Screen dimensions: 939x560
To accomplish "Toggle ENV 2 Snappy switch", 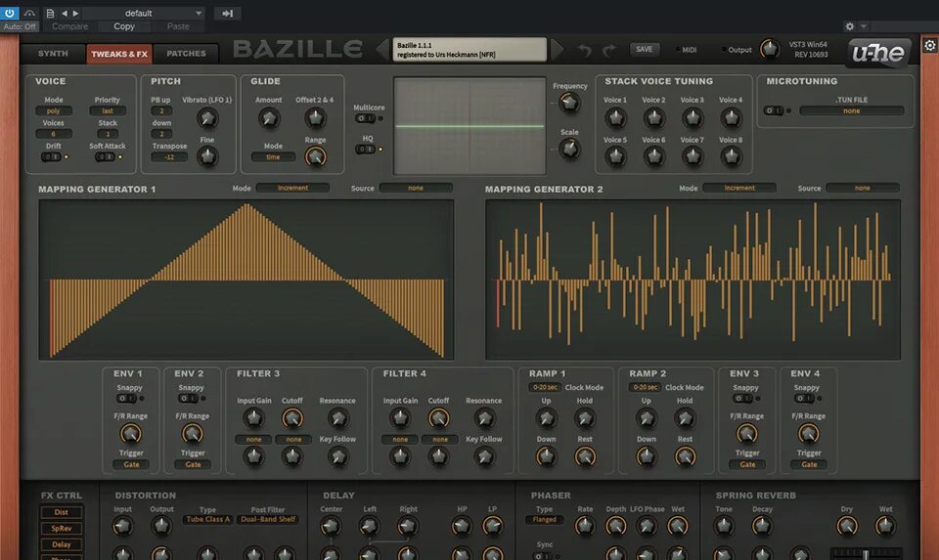I will pyautogui.click(x=189, y=399).
